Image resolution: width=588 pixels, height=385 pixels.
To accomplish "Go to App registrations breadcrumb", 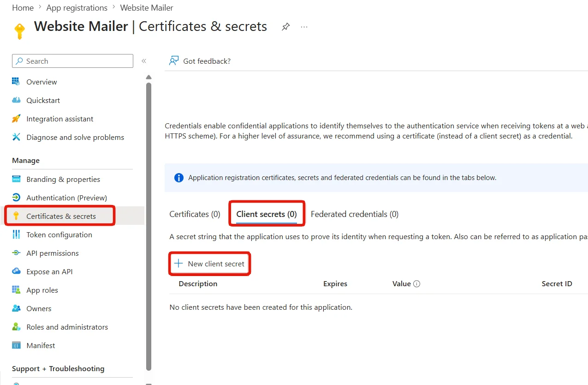I will (77, 8).
